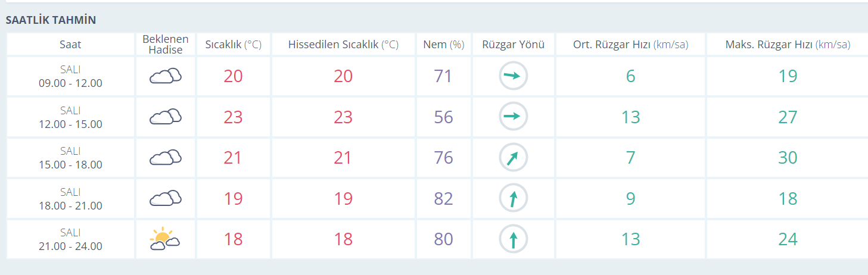Click the SAATLİK TAHMİN section title

point(51,20)
